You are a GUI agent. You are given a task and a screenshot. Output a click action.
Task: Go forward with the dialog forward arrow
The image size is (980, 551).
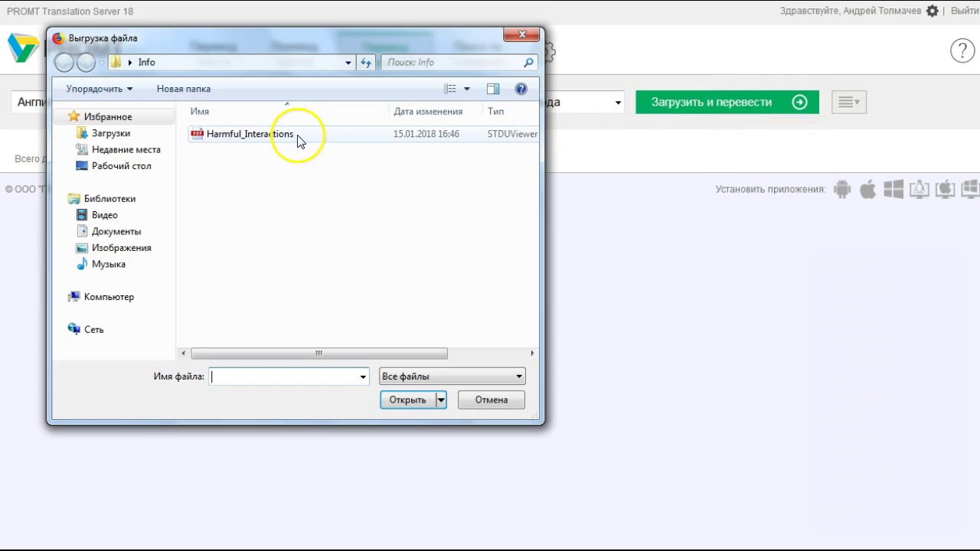click(x=86, y=63)
